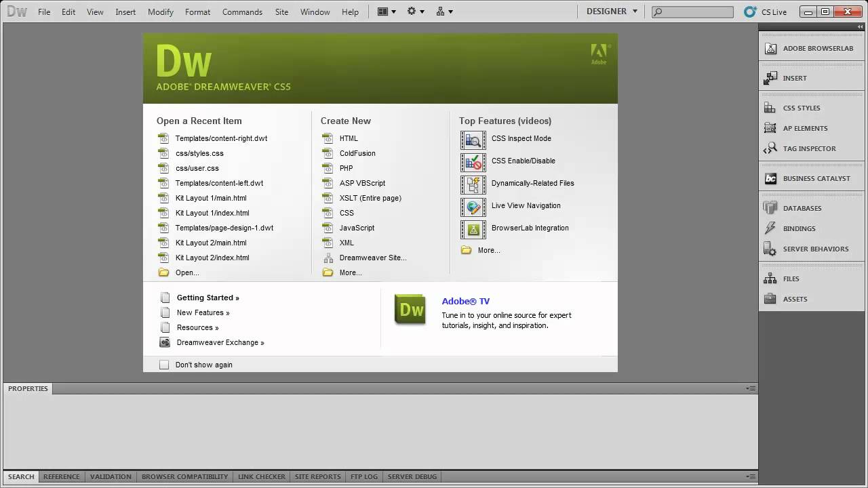Screen dimensions: 868x488
Task: Click the folder icon beside Top Features More...
Action: [466, 250]
